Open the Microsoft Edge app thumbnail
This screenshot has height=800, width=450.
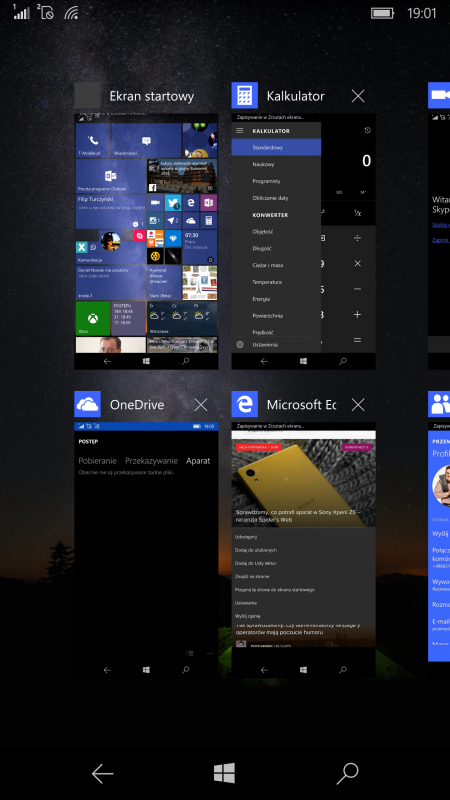point(304,550)
